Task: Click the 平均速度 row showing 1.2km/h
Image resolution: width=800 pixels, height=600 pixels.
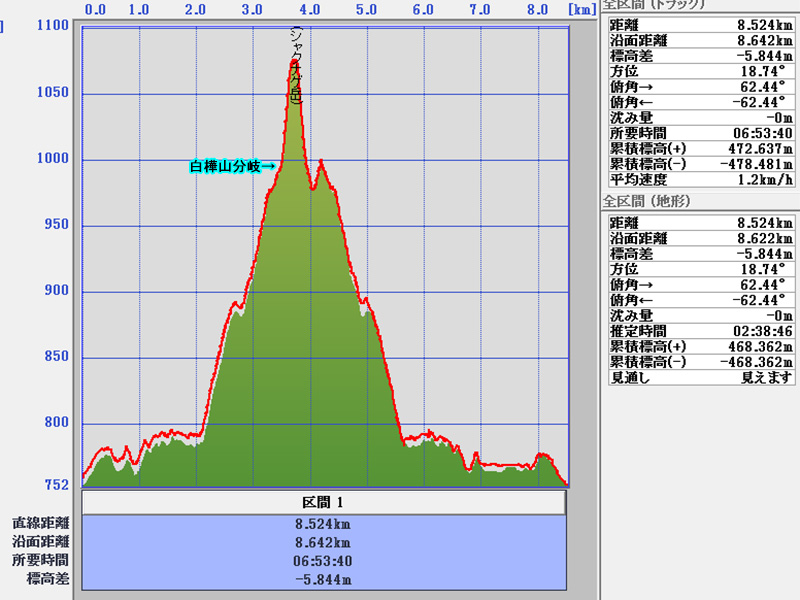Action: (701, 180)
